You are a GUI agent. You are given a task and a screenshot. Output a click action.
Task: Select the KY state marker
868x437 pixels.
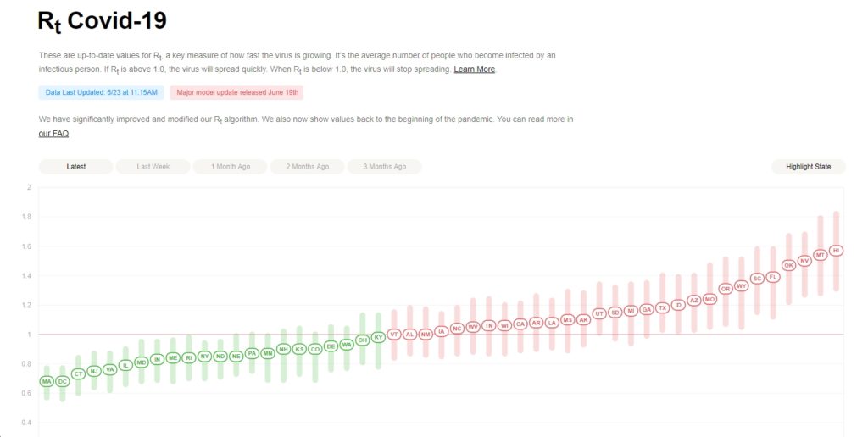(x=378, y=337)
